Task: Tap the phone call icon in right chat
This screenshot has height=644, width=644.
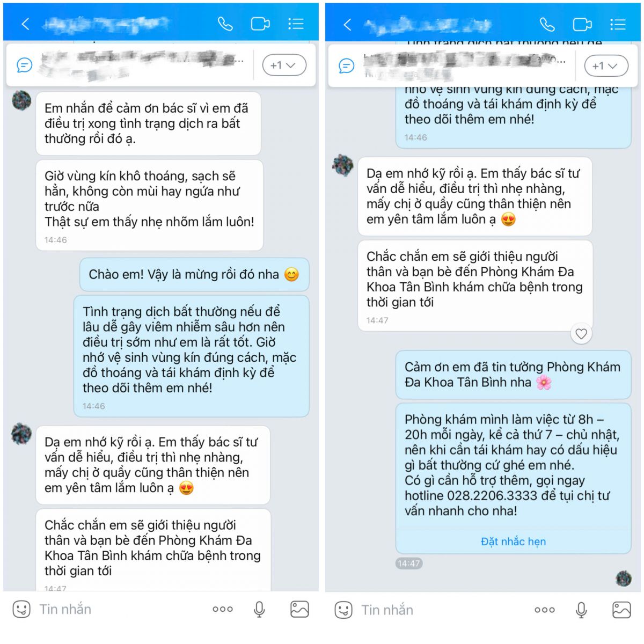Action: pos(547,24)
